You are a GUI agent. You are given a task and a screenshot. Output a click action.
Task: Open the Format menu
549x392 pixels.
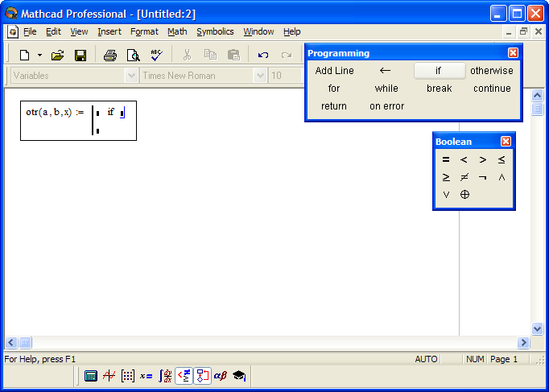144,32
